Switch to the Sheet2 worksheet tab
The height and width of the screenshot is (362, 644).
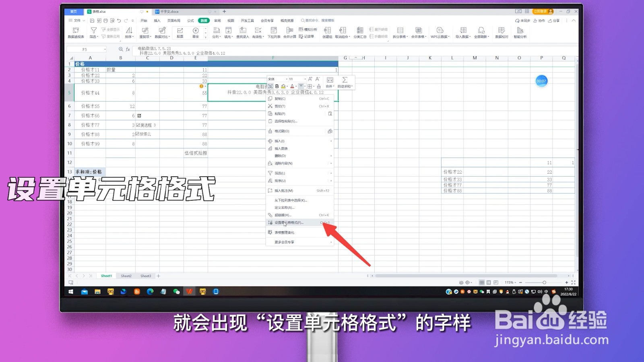[x=126, y=276]
